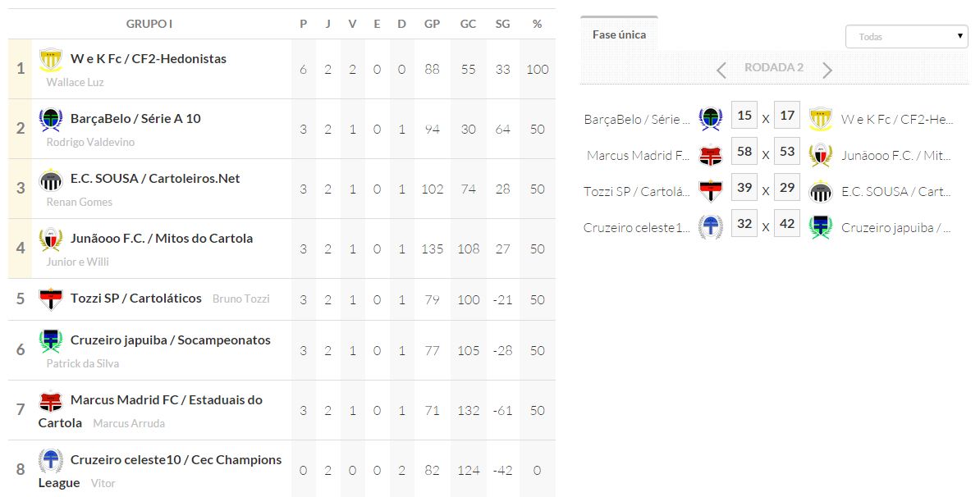Go to previous round with left chevron
Screen dimensions: 980x497
721,71
